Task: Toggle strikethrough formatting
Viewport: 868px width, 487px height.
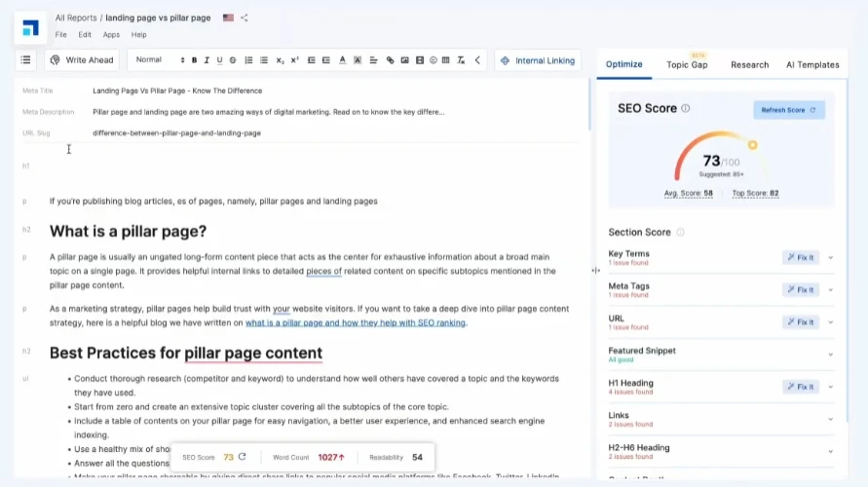Action: (x=233, y=60)
